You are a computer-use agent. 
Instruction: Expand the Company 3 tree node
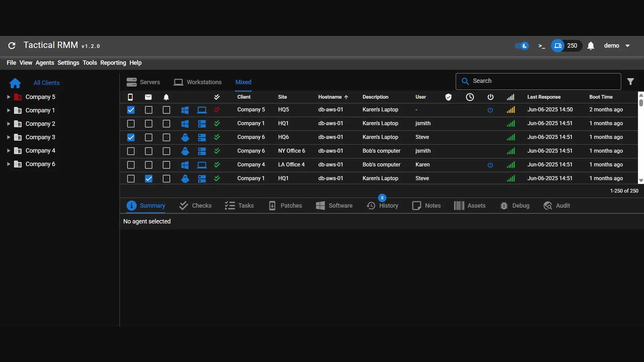pos(8,137)
